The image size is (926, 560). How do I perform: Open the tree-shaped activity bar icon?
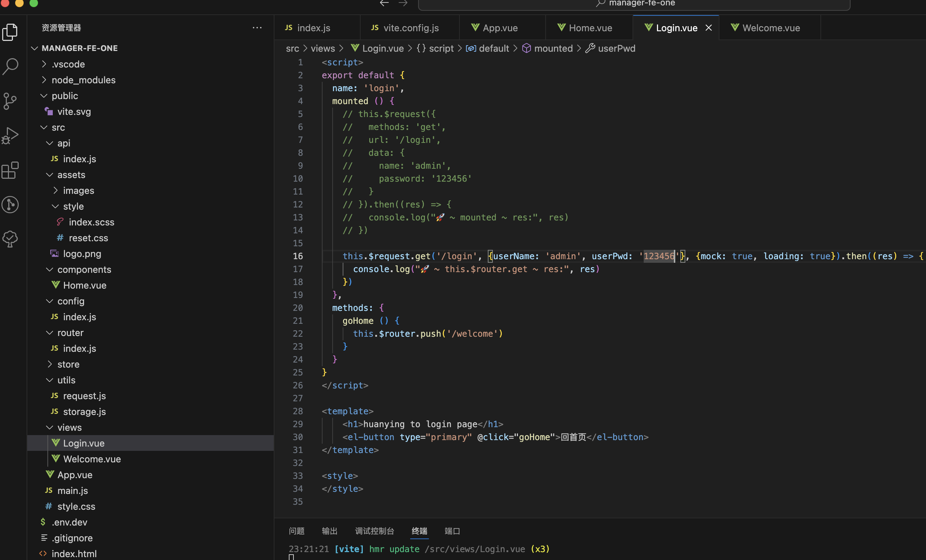[x=10, y=239]
